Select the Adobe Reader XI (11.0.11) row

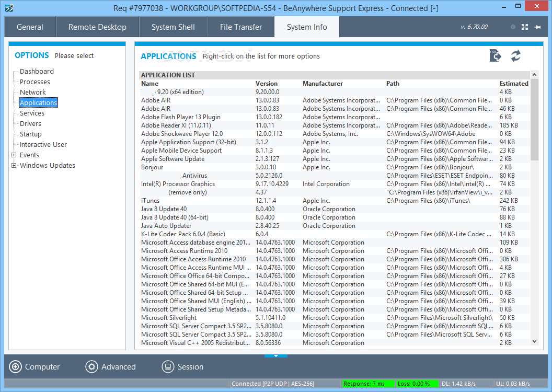coord(335,125)
